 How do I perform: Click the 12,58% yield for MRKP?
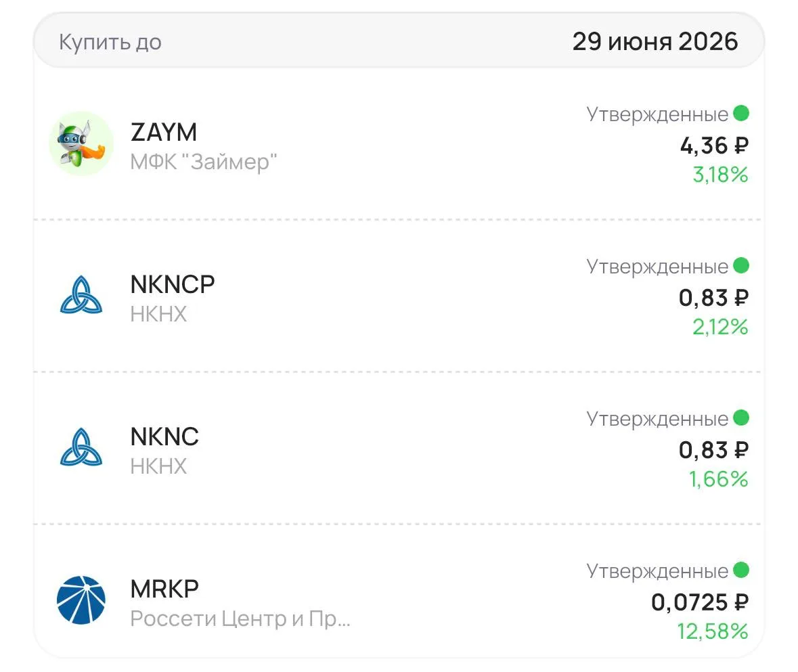tap(713, 631)
